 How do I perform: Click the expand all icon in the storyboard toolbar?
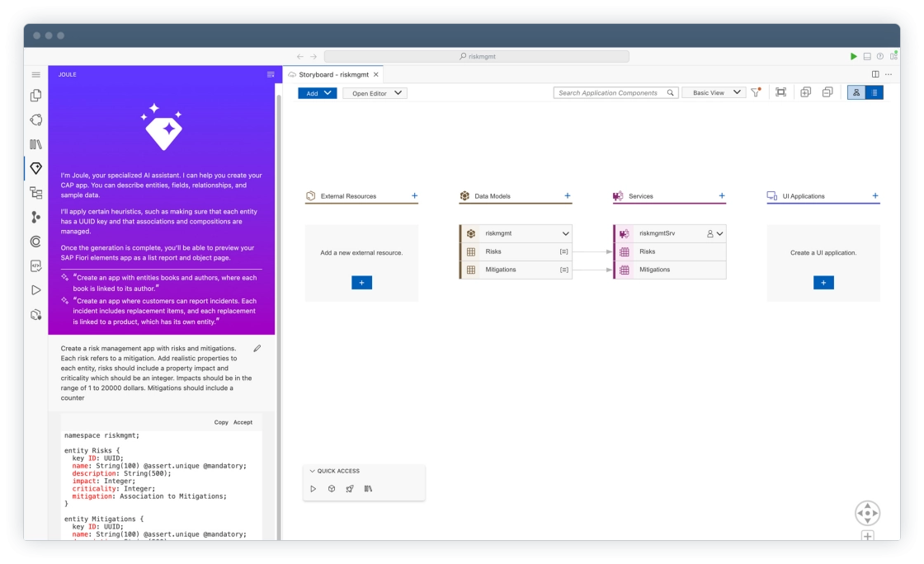coord(805,92)
